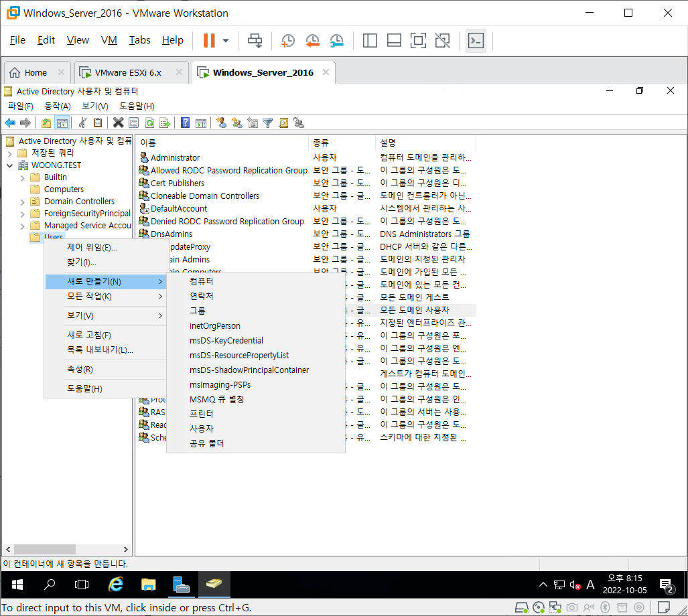Create a new user via toolbar icon
688x616 pixels.
(222, 123)
